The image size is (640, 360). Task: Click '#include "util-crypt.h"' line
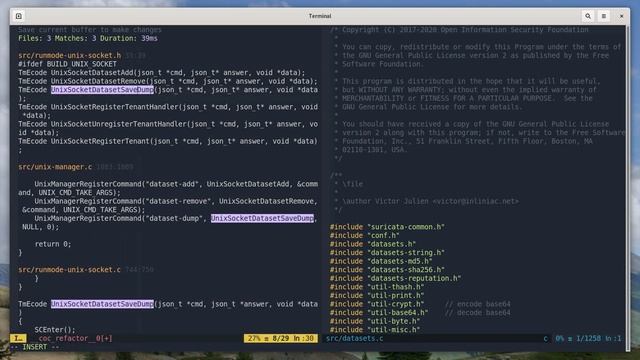[377, 304]
